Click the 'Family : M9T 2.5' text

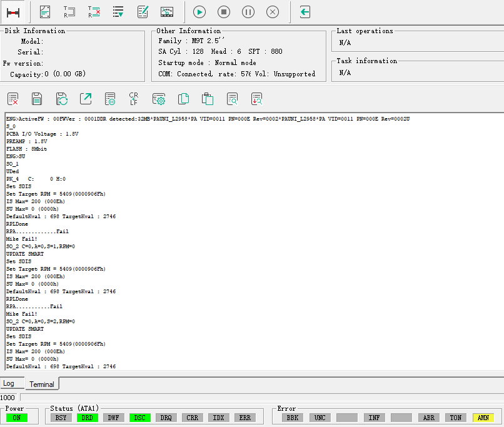[191, 41]
